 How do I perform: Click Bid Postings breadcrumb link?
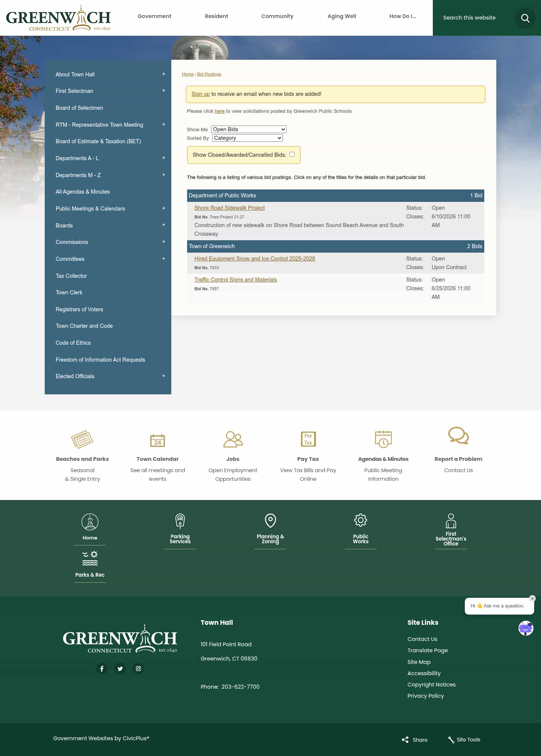[209, 74]
